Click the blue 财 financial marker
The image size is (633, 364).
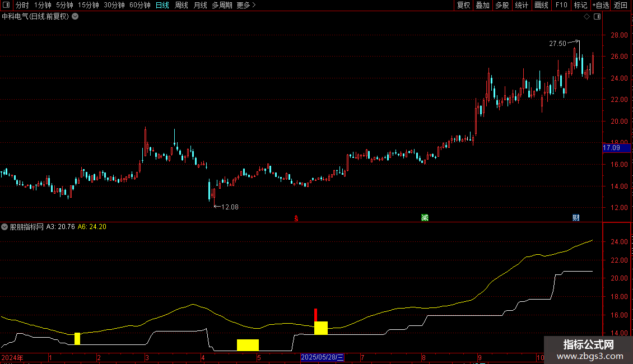(x=576, y=218)
